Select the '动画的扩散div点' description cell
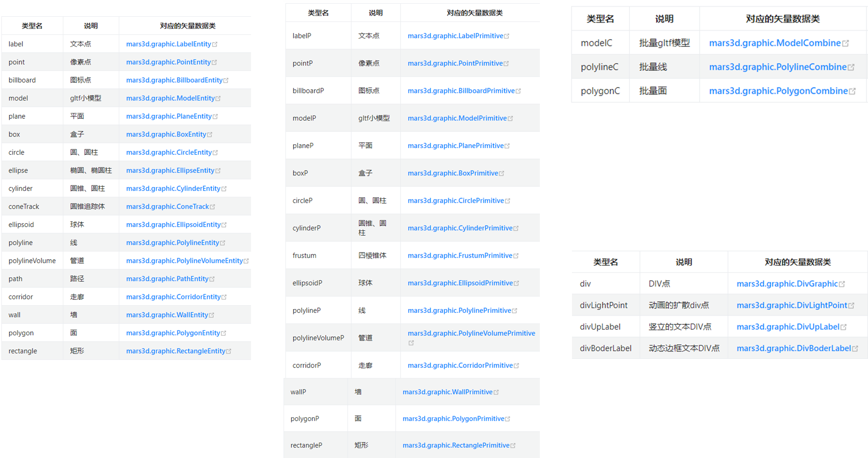The height and width of the screenshot is (458, 868). [684, 305]
